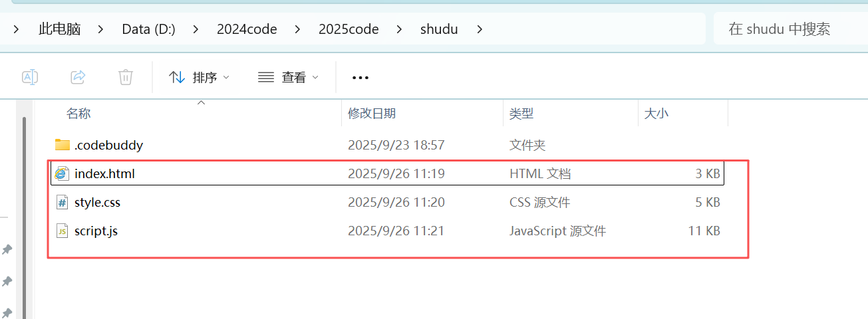868x319 pixels.
Task: Click the 名称 column header
Action: tap(78, 114)
